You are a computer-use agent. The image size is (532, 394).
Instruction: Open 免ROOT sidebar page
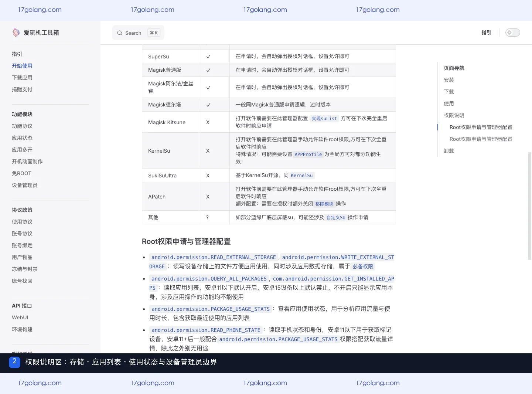[21, 173]
